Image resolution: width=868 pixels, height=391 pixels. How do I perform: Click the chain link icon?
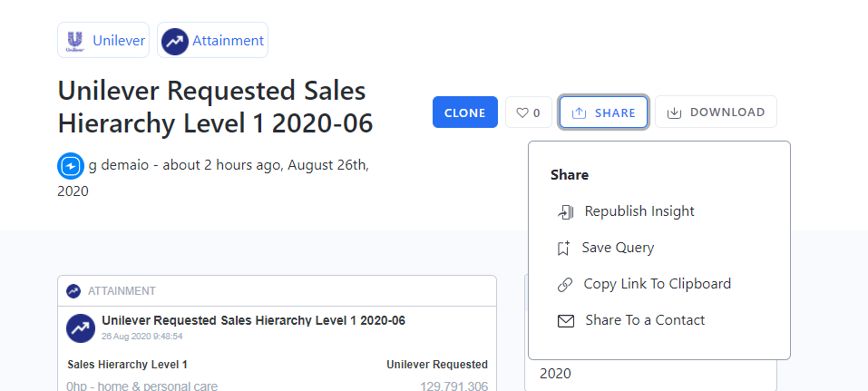tap(565, 285)
